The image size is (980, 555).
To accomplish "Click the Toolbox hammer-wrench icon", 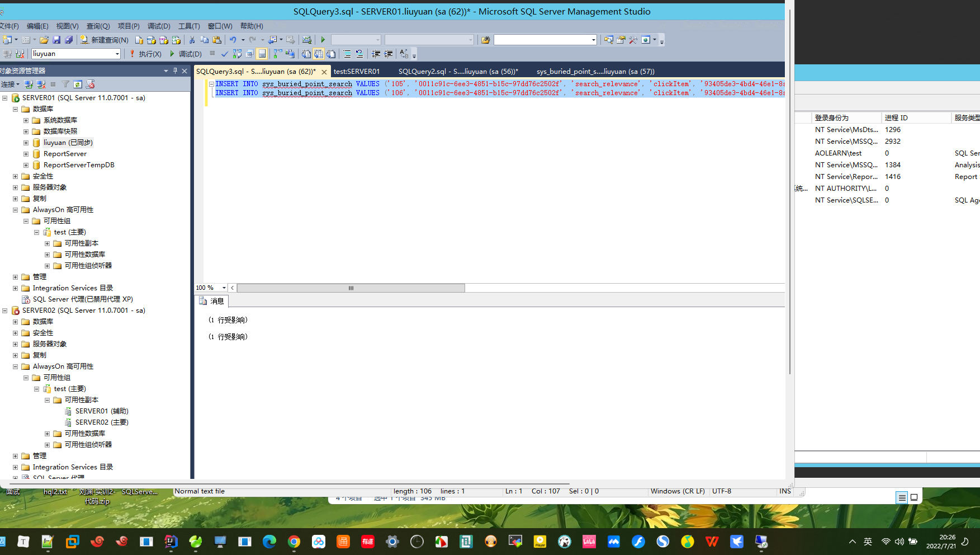I will click(633, 40).
